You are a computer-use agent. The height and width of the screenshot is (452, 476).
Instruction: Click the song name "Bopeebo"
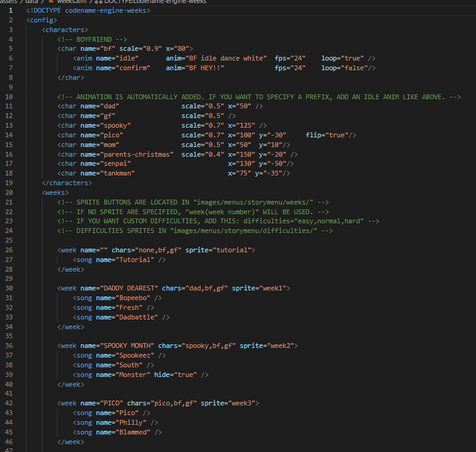click(133, 298)
